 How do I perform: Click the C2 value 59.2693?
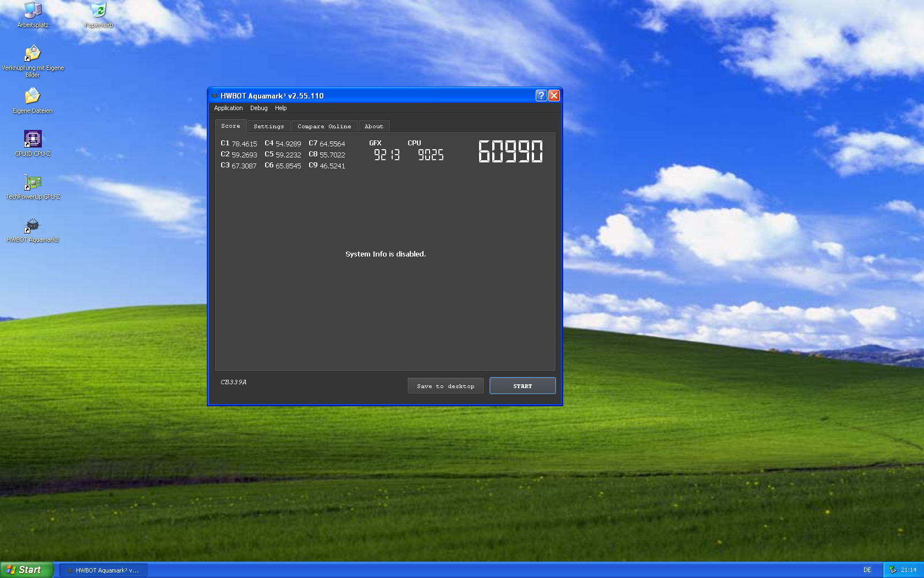244,155
